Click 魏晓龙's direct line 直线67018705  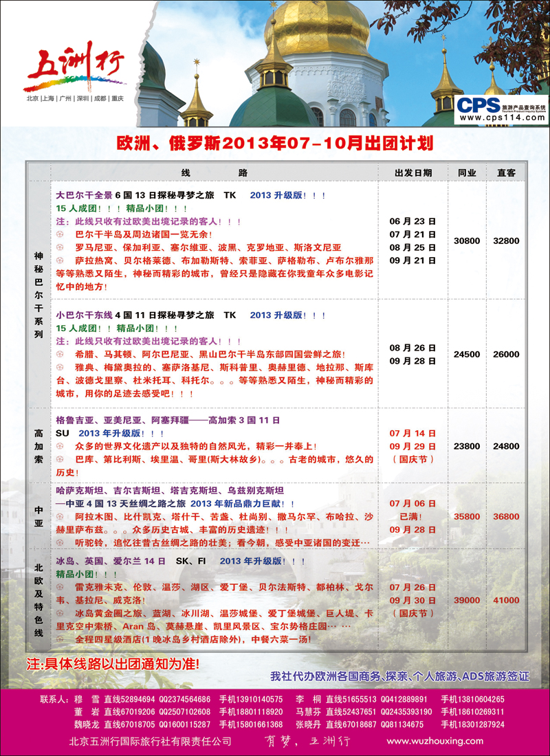click(129, 724)
